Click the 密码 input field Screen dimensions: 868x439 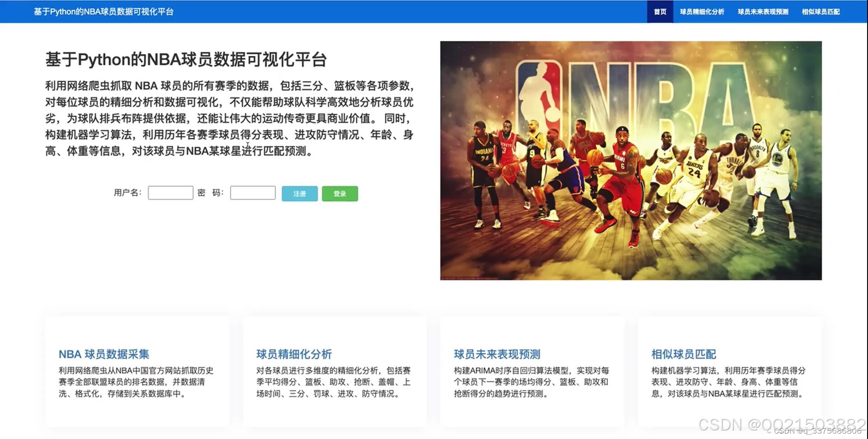252,192
